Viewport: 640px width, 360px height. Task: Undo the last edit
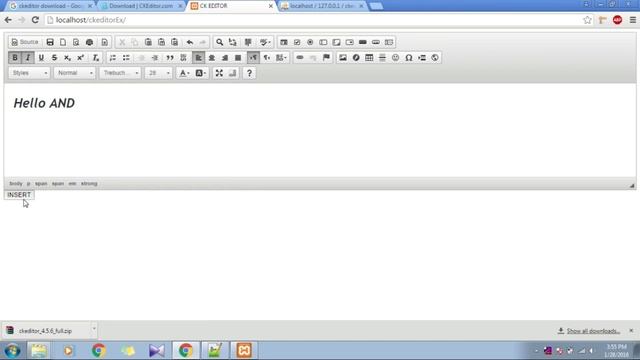tap(190, 42)
